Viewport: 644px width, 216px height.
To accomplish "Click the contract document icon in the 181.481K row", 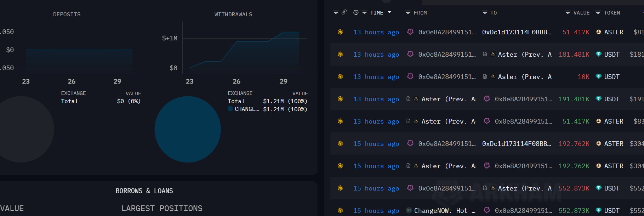I will (x=485, y=54).
